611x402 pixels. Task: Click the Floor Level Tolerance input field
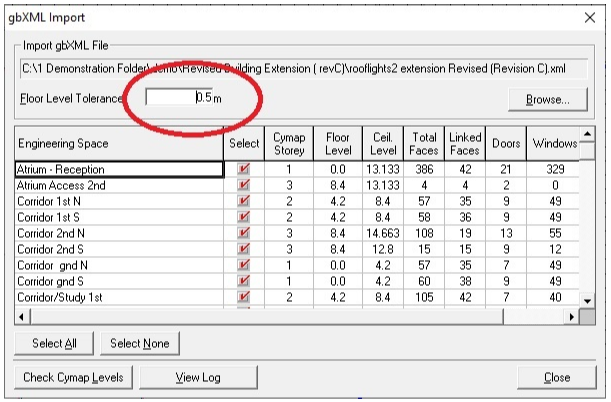(x=179, y=97)
